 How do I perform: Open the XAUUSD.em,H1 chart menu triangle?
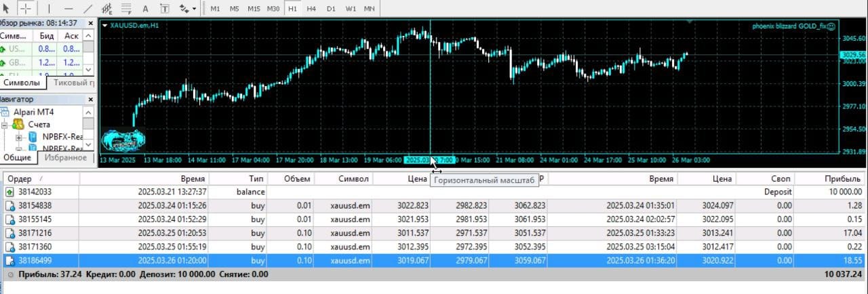[x=105, y=25]
